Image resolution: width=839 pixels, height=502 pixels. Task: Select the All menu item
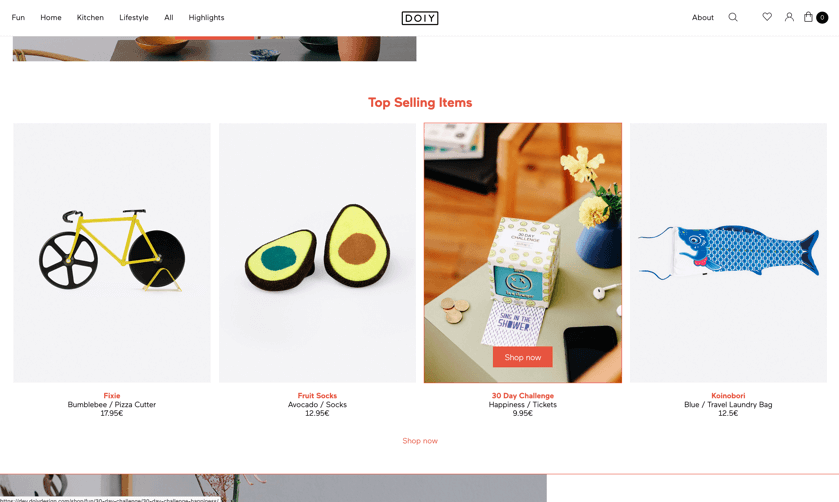169,18
